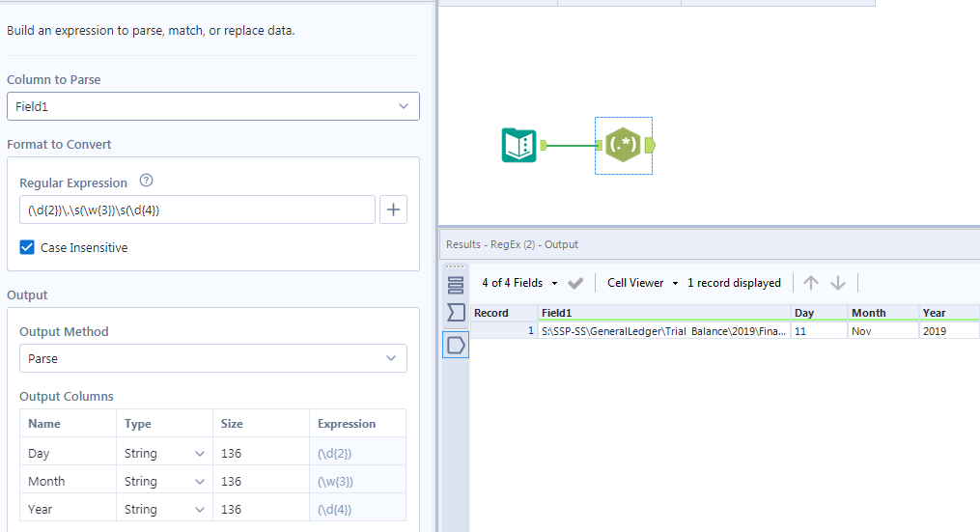This screenshot has width=980, height=532.
Task: Click the plus button beside regular expression
Action: tap(393, 210)
